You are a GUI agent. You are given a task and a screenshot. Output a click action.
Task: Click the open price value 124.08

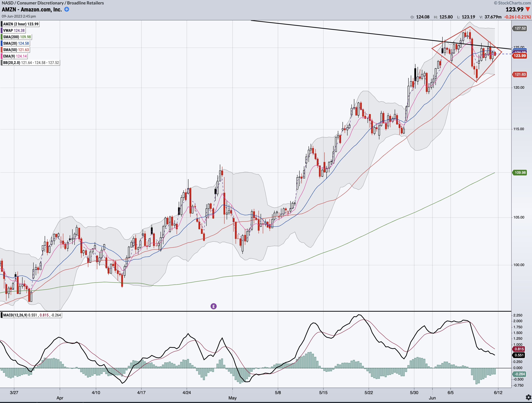(423, 17)
